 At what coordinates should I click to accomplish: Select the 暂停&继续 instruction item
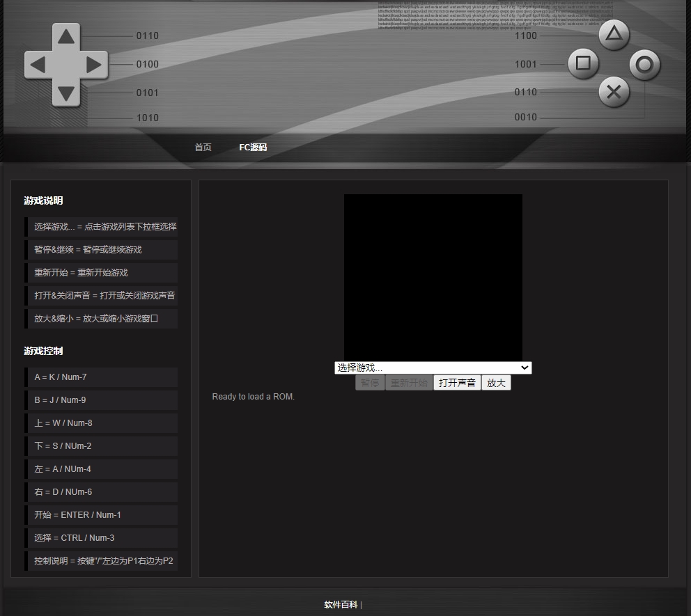102,250
